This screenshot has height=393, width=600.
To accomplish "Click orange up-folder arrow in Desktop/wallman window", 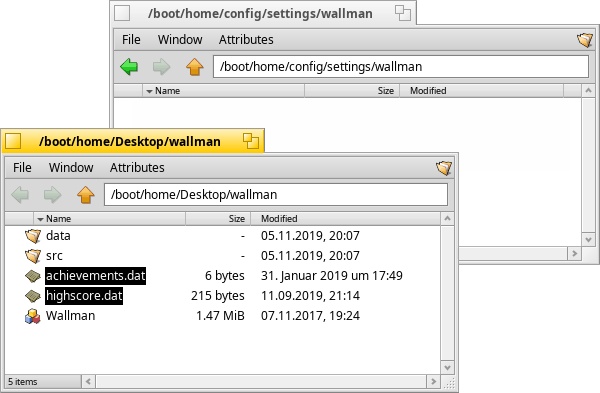I will (x=86, y=195).
